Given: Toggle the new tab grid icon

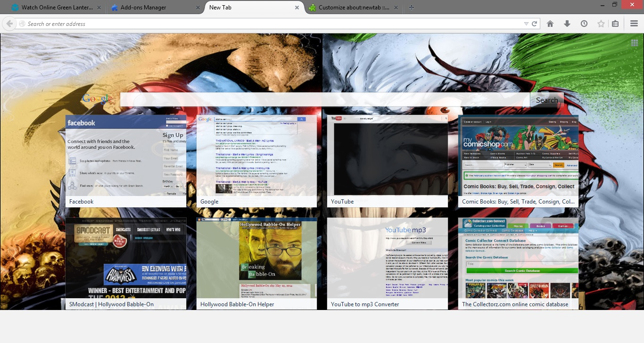Looking at the screenshot, I should [x=635, y=43].
